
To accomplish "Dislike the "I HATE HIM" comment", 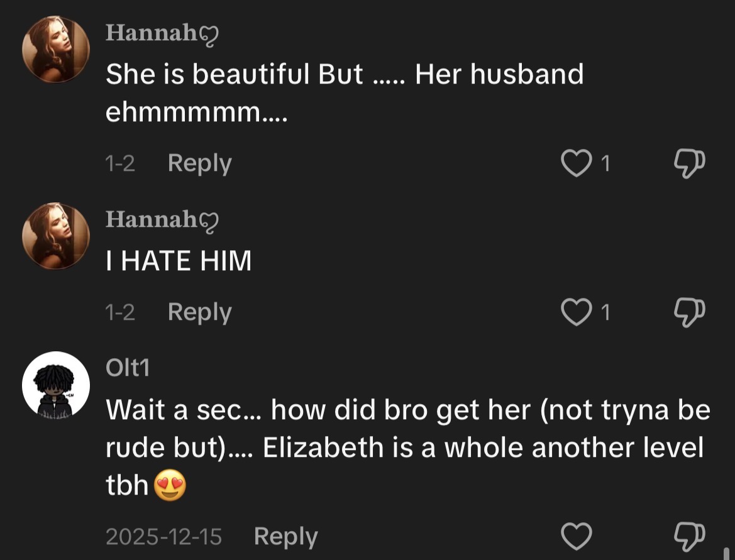I will click(x=689, y=312).
